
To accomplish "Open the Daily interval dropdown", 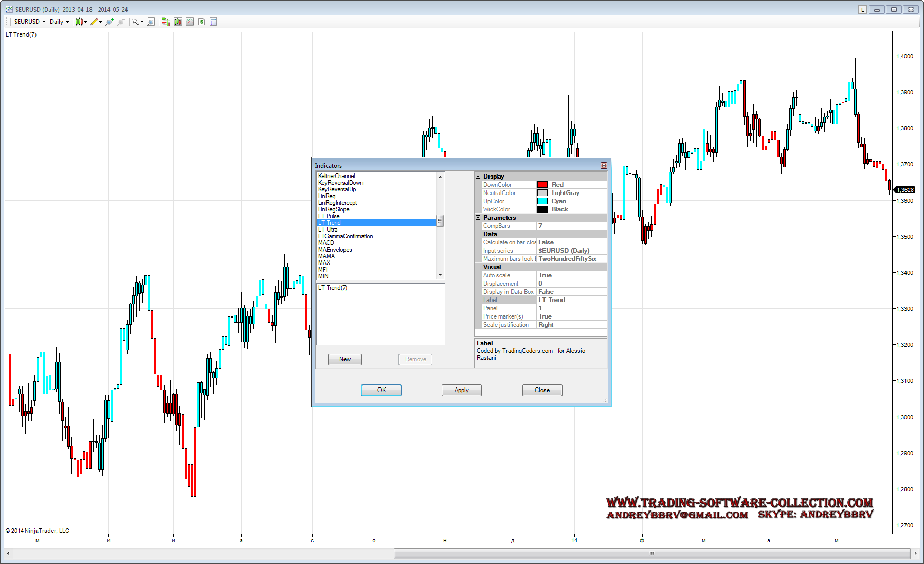I will pos(59,22).
